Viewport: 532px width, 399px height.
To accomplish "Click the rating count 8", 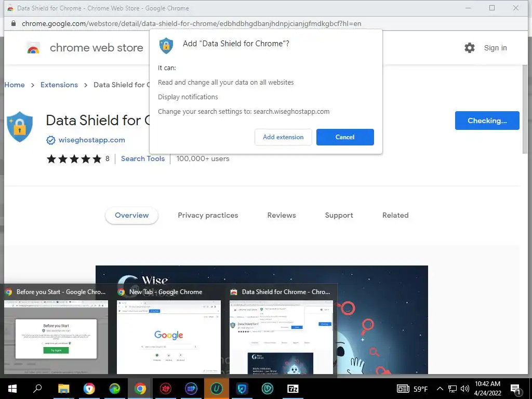I will click(x=107, y=158).
